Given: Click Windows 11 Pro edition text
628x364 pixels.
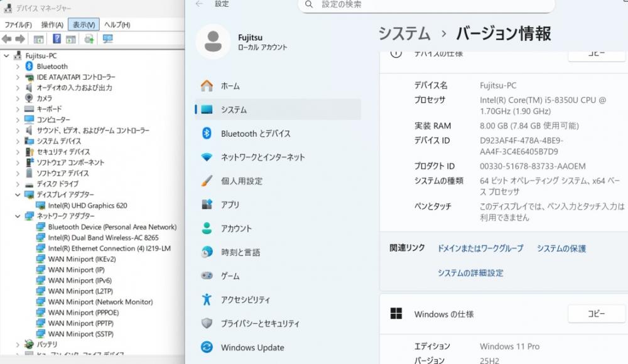Looking at the screenshot, I should click(509, 346).
